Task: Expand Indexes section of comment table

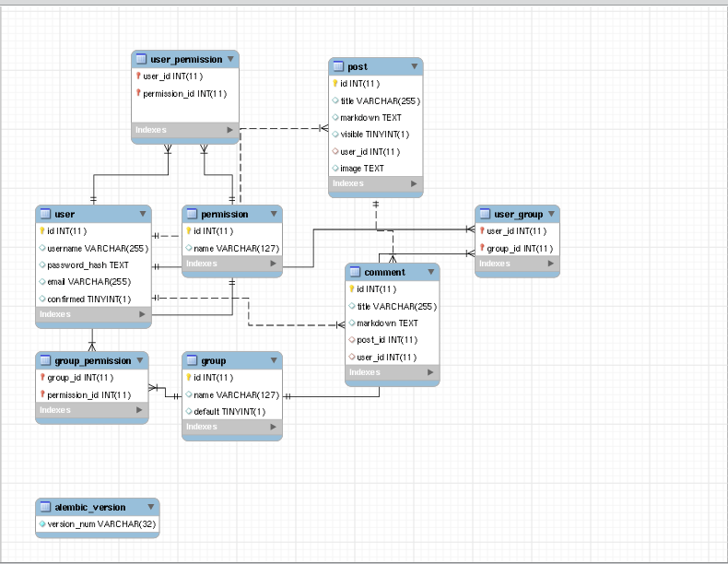Action: pyautogui.click(x=430, y=372)
